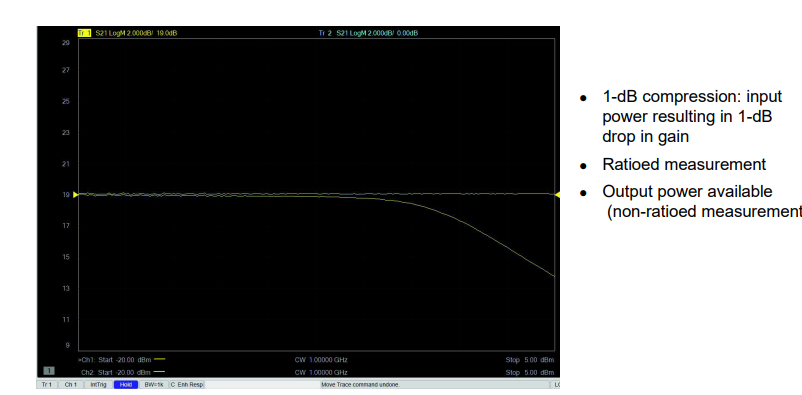Click the Ch1 CW 1.00000 GHz value

321,360
